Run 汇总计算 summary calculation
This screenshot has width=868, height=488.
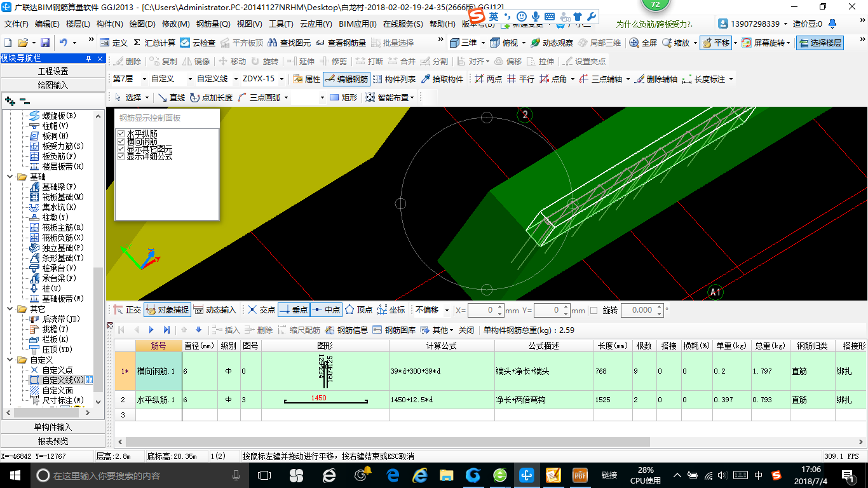pos(154,43)
